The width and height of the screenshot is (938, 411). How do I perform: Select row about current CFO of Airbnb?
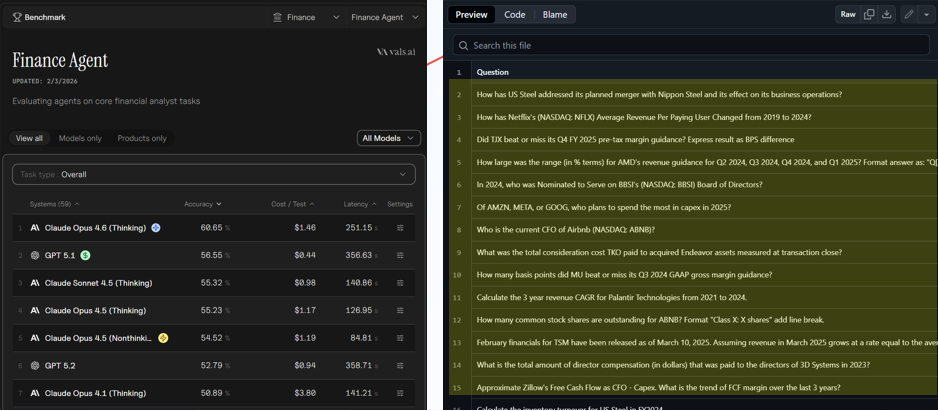(x=693, y=230)
